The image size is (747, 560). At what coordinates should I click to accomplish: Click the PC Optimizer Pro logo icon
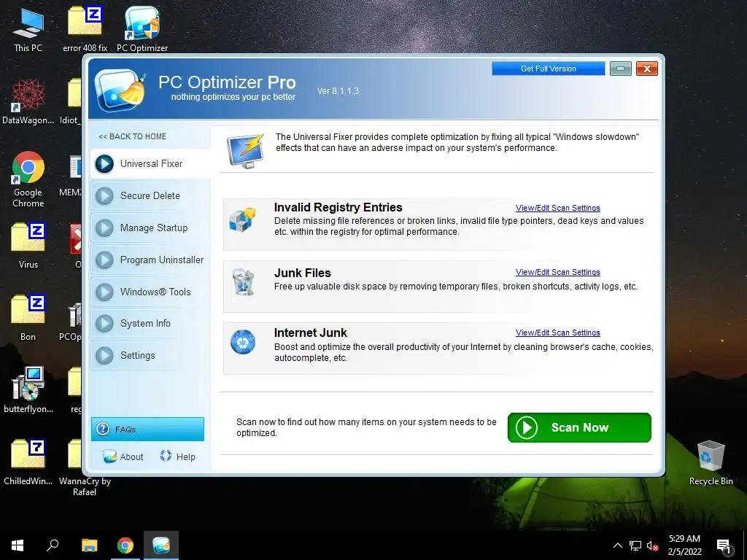pyautogui.click(x=120, y=89)
